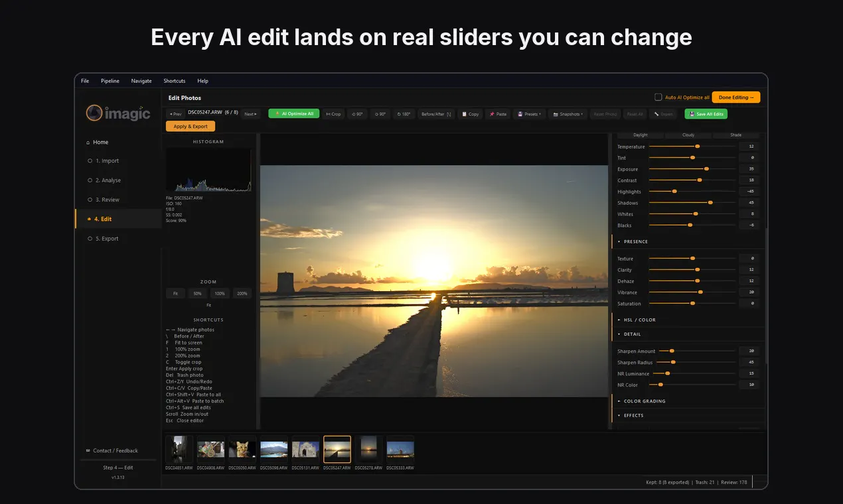Run AI Optimize All

(294, 114)
